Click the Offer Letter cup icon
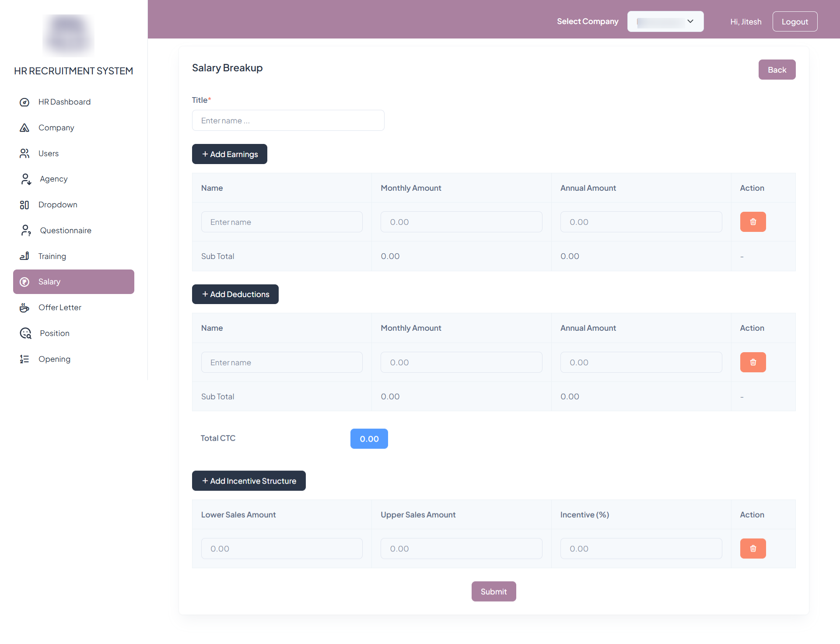Screen dimensions: 840x644 click(24, 308)
